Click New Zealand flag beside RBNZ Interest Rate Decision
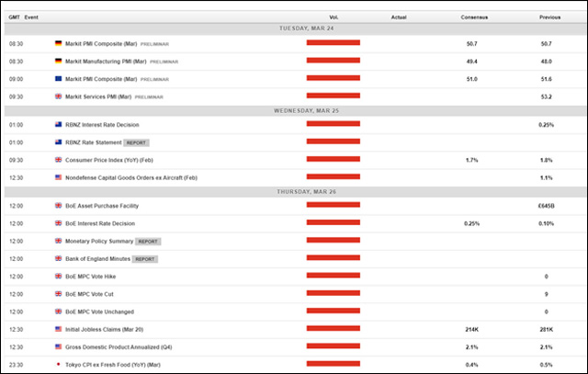Screen dimensions: 588x374 (x=58, y=124)
